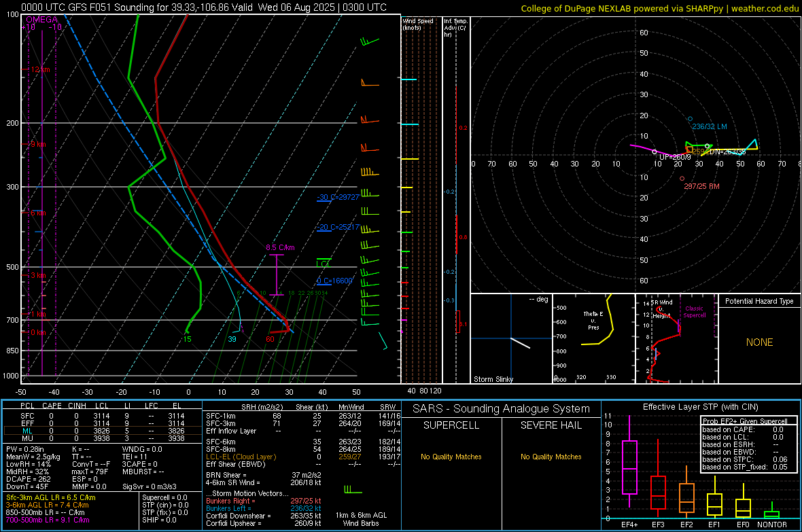Click the 'SigSvr = 0 m3/s3' value
802x532 pixels.
pyautogui.click(x=150, y=486)
